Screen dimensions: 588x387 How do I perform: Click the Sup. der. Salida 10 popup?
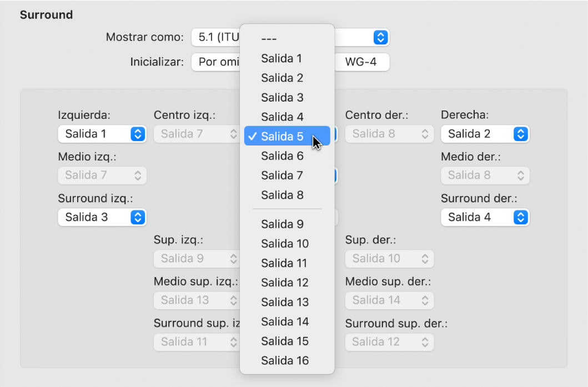389,259
